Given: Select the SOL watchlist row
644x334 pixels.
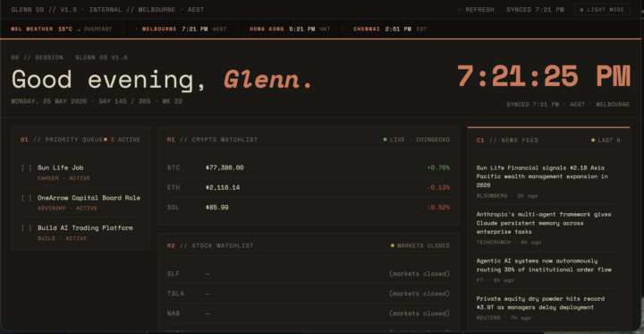Looking at the screenshot, I should pyautogui.click(x=308, y=208).
